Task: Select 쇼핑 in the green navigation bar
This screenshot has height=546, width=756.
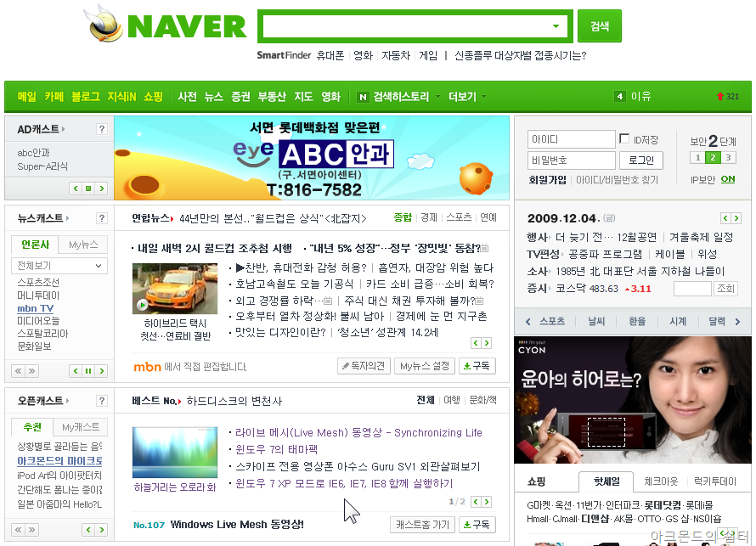Action: point(153,97)
